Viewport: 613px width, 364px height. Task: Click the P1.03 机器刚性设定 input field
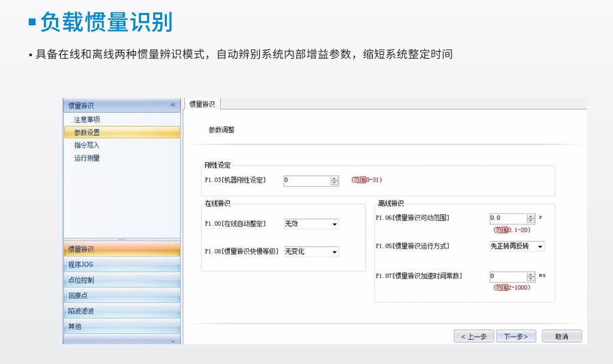click(306, 181)
